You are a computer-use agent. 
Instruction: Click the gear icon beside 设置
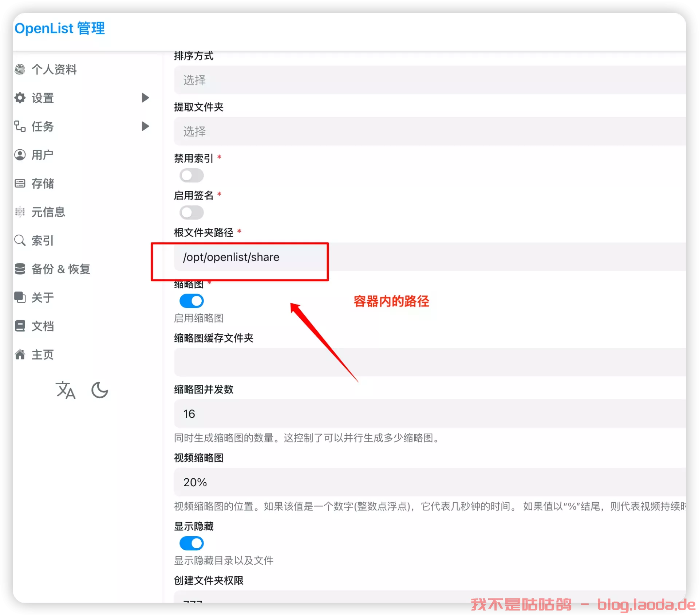pos(20,98)
